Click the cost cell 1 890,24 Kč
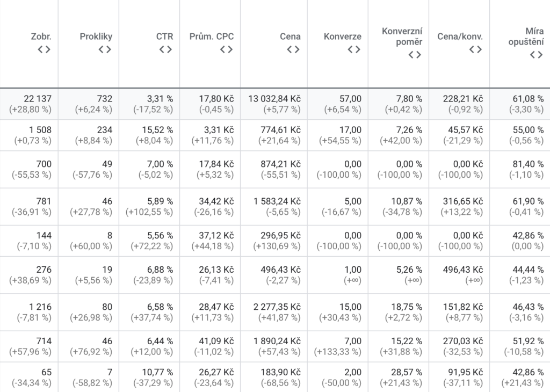The height and width of the screenshot is (392, 550). (x=277, y=341)
